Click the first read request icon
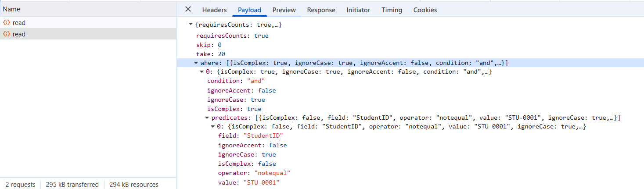This screenshot has height=189, width=644. pos(7,23)
